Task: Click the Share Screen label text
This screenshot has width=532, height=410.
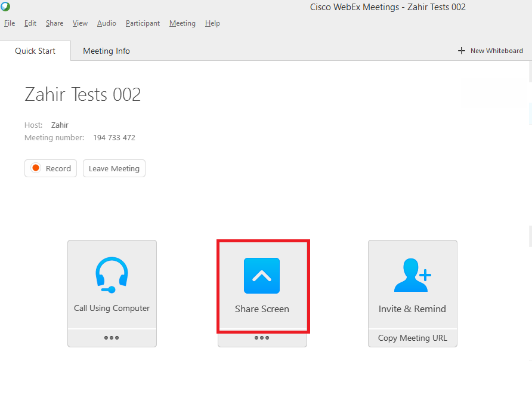Action: pyautogui.click(x=262, y=309)
